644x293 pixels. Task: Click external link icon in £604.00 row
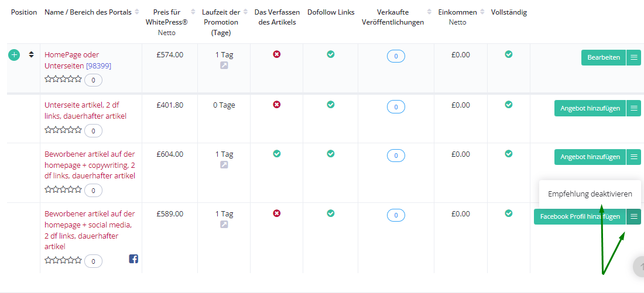[224, 165]
